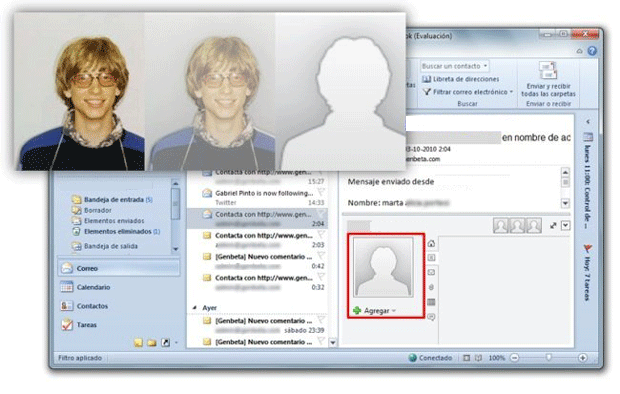Screen dimensions: 620x394
Task: Click the Hoy: 7 tareas To-Do bar text
Action: [x=588, y=279]
